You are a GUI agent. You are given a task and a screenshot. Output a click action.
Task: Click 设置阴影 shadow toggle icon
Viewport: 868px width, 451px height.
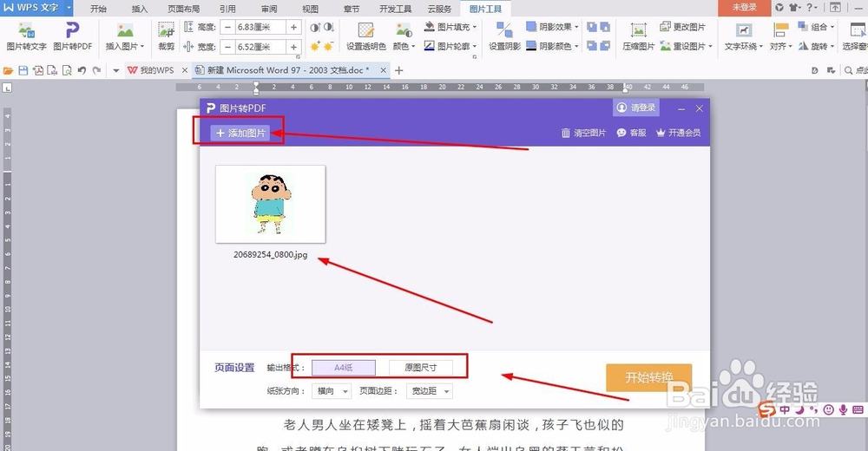(x=504, y=36)
